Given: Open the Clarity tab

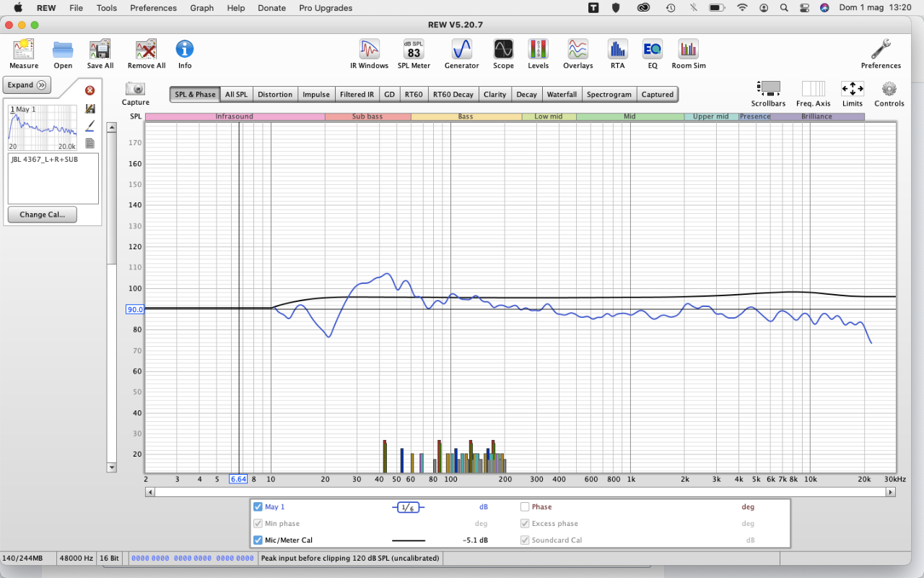Looking at the screenshot, I should tap(495, 94).
